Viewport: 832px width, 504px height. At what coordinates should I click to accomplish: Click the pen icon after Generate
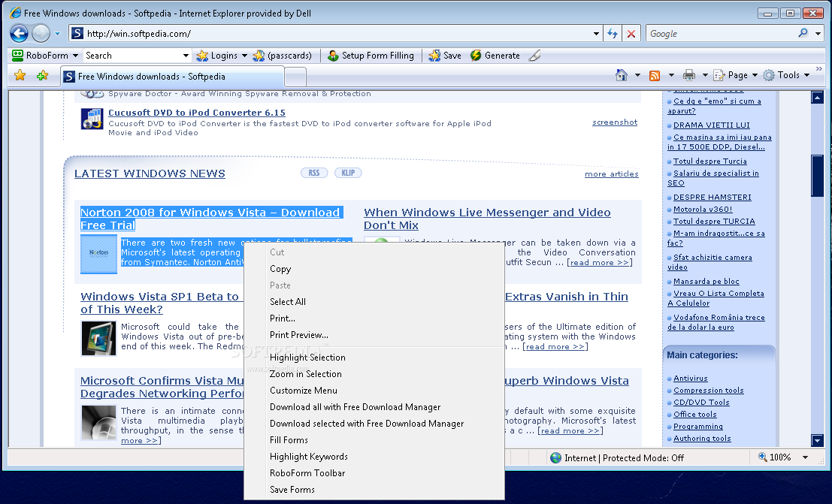pos(535,55)
